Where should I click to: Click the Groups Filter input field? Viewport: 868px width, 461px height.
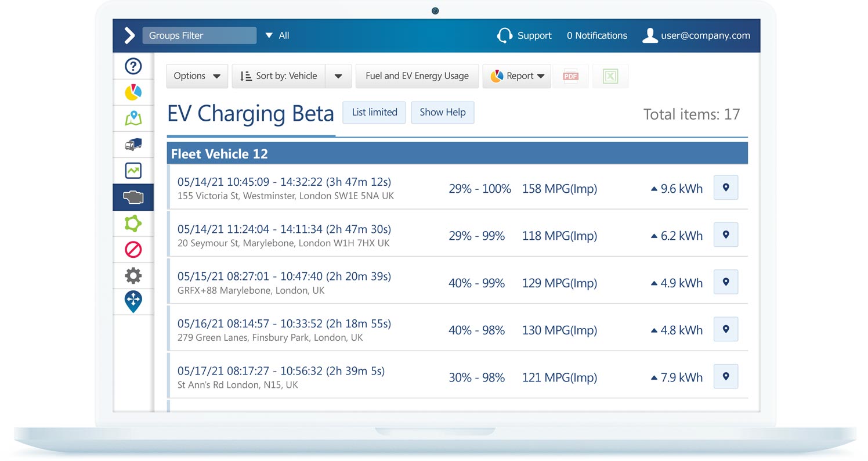click(200, 35)
